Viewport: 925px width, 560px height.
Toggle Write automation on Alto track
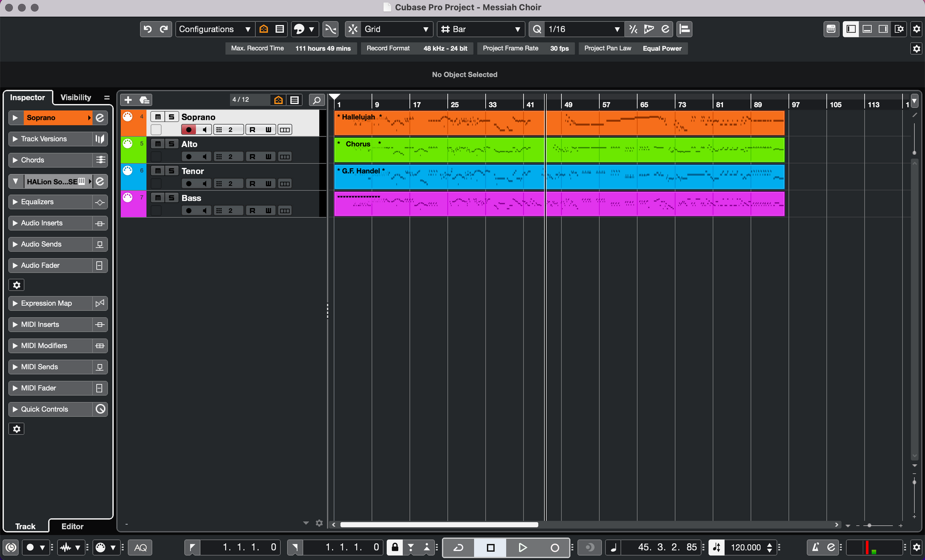(268, 157)
